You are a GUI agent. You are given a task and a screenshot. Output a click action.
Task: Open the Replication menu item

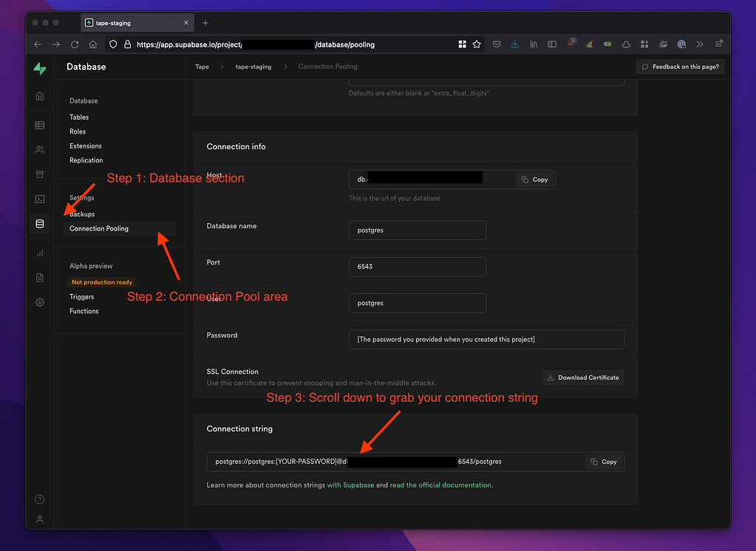point(86,160)
